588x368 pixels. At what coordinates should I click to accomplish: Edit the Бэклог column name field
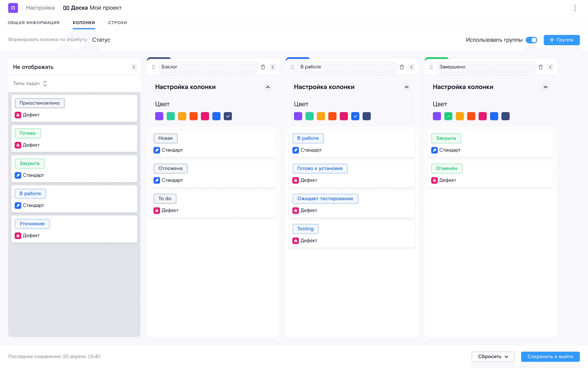click(x=208, y=67)
